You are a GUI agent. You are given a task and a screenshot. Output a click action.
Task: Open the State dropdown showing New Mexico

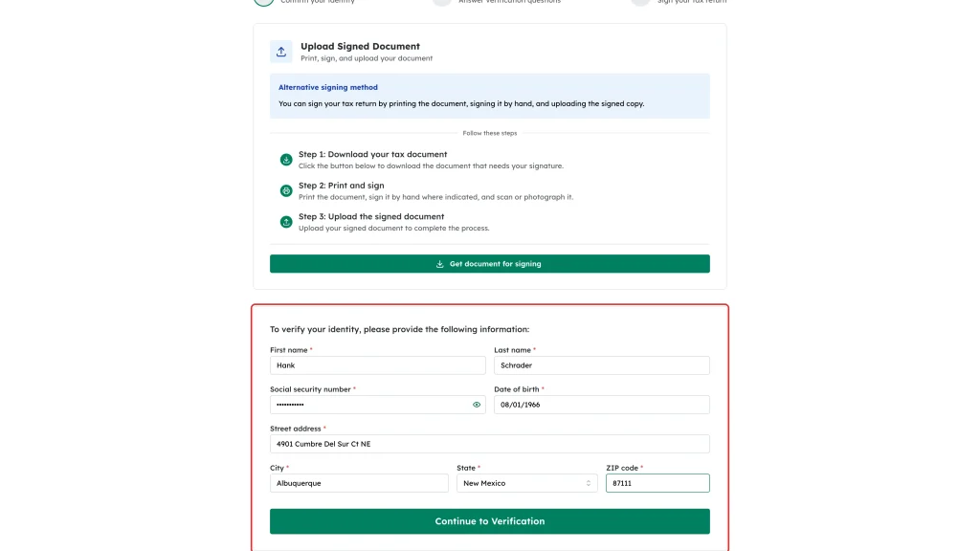527,483
